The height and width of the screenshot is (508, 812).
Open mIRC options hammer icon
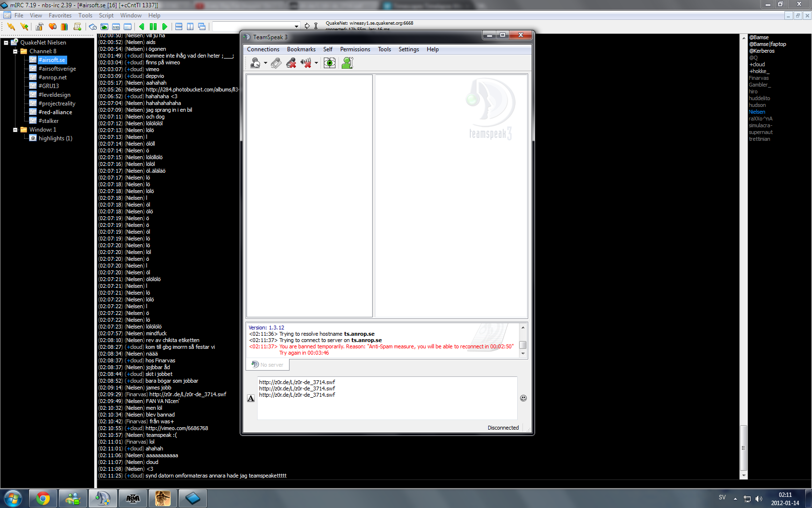39,27
